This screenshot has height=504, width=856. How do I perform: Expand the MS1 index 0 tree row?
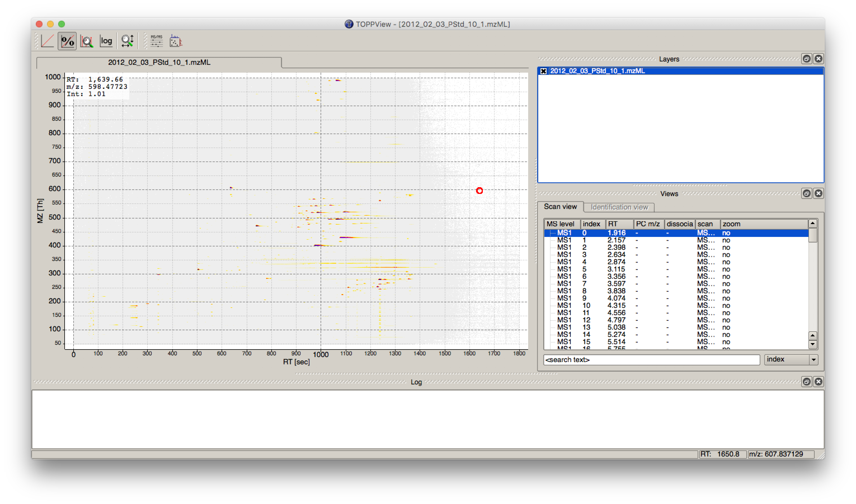pyautogui.click(x=552, y=233)
